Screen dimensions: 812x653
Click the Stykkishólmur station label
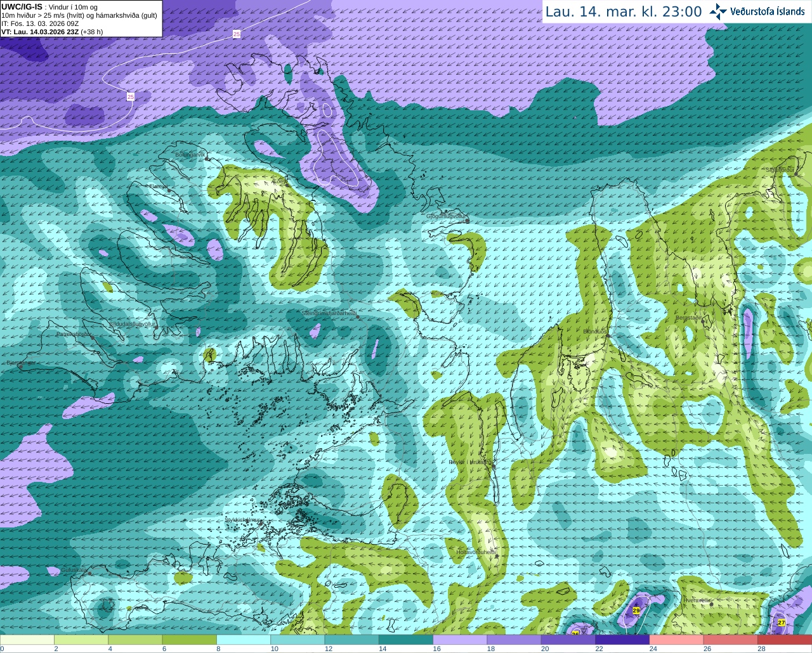tap(242, 519)
